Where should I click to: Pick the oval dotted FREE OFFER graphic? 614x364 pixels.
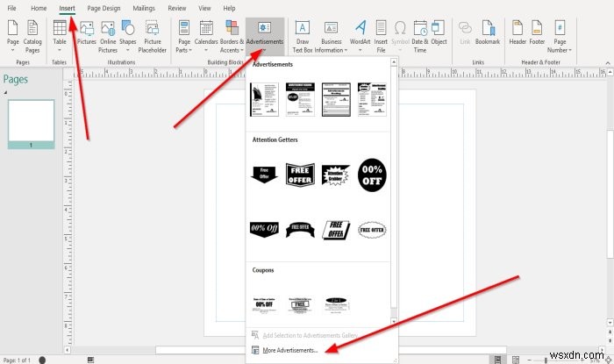point(372,230)
